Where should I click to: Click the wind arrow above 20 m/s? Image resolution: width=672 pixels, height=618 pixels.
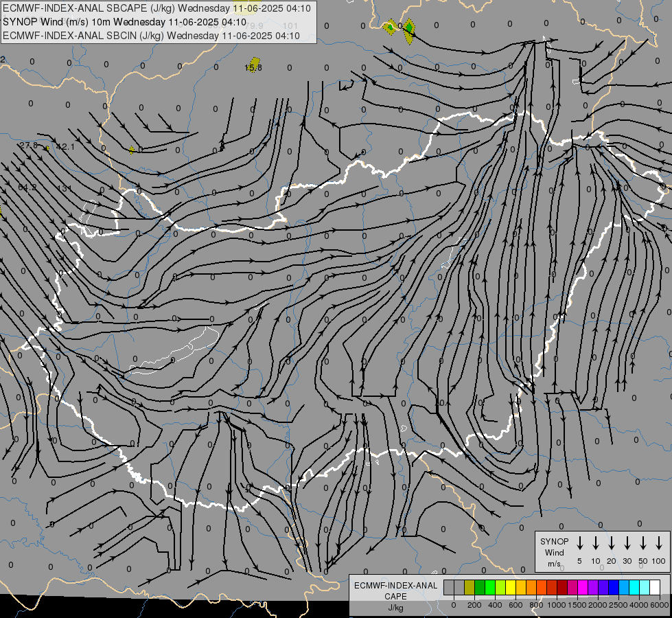pos(612,542)
